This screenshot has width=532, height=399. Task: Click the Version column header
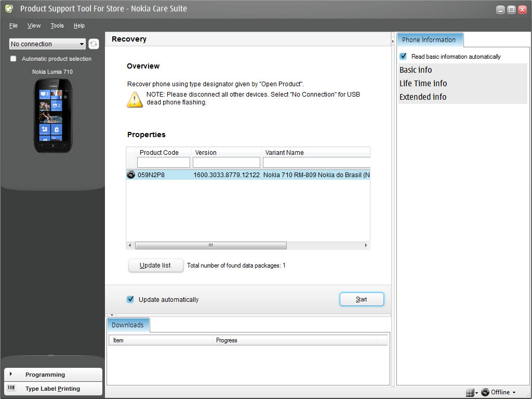pos(227,152)
